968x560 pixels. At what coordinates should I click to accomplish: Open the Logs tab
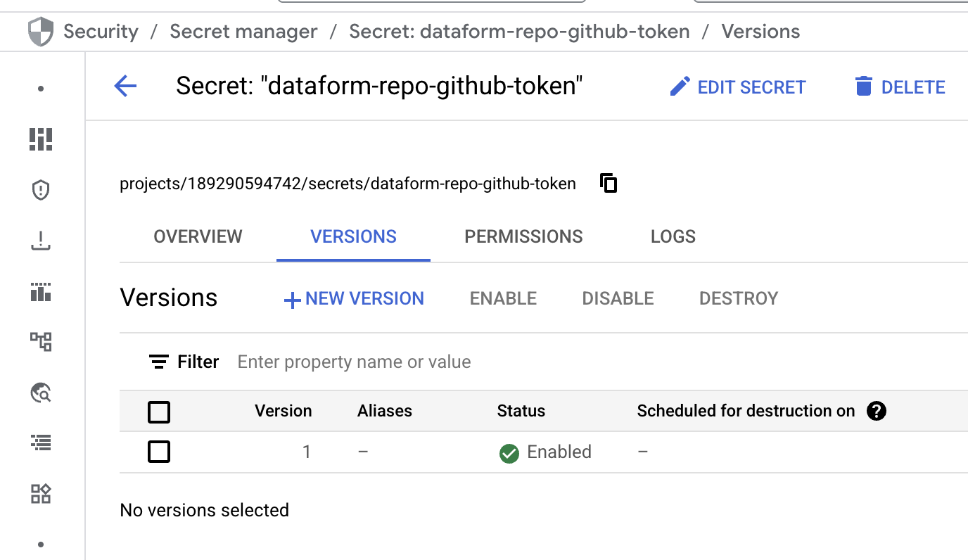[x=673, y=236]
